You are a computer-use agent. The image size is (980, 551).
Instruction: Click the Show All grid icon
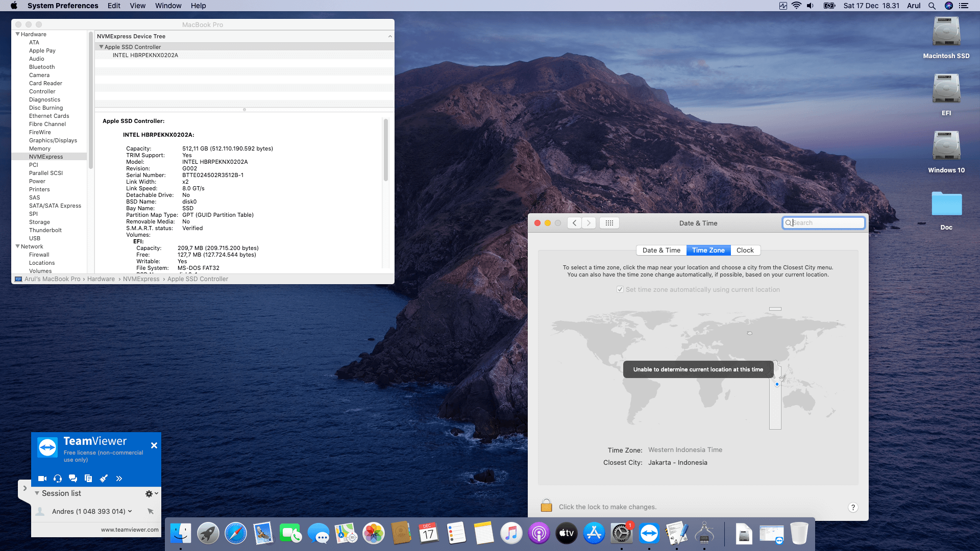coord(609,223)
